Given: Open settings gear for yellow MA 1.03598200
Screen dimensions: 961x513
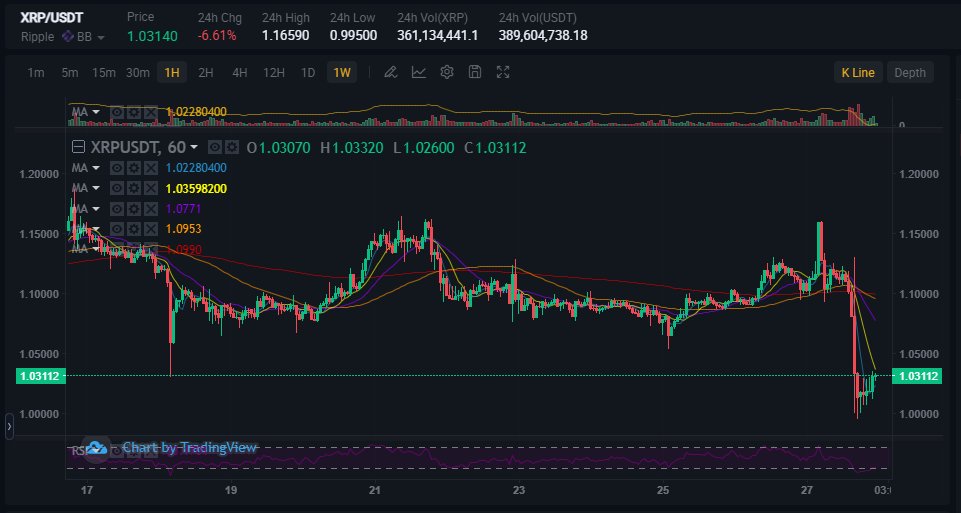Looking at the screenshot, I should (x=134, y=188).
